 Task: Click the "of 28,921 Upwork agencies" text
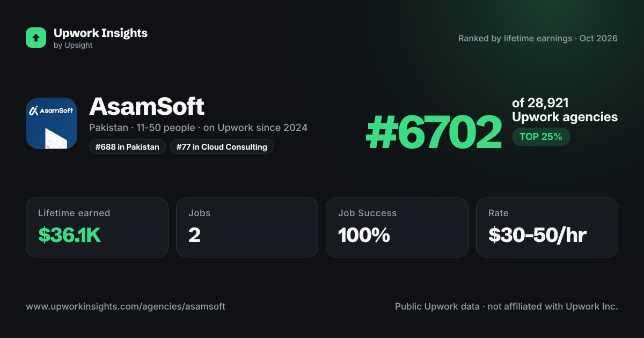(565, 110)
